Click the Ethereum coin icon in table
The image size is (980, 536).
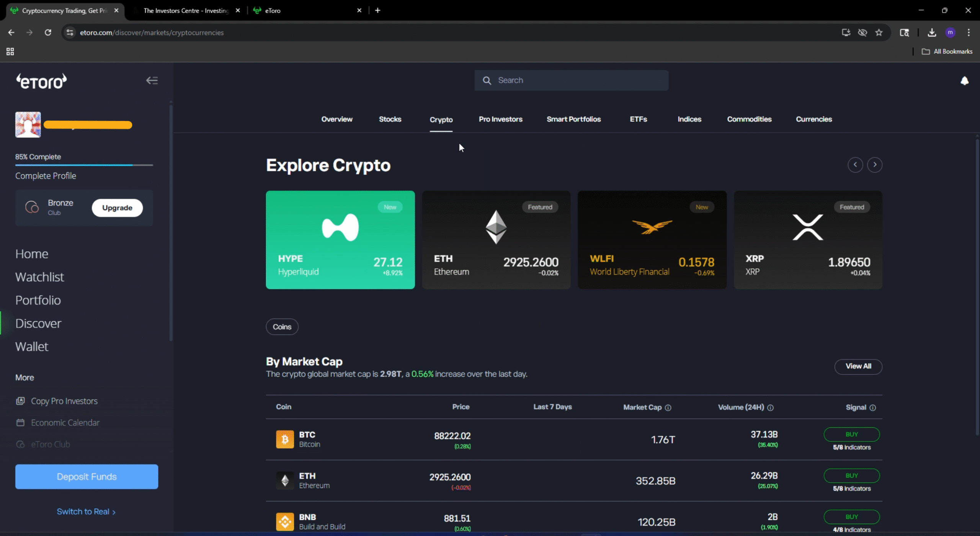click(x=285, y=480)
